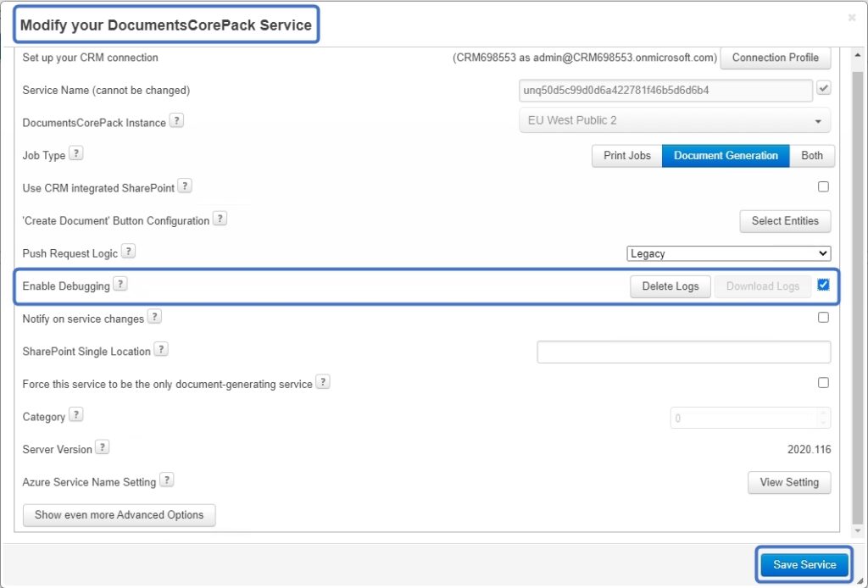Click the Download Logs button
Image resolution: width=868 pixels, height=588 pixels.
click(762, 286)
